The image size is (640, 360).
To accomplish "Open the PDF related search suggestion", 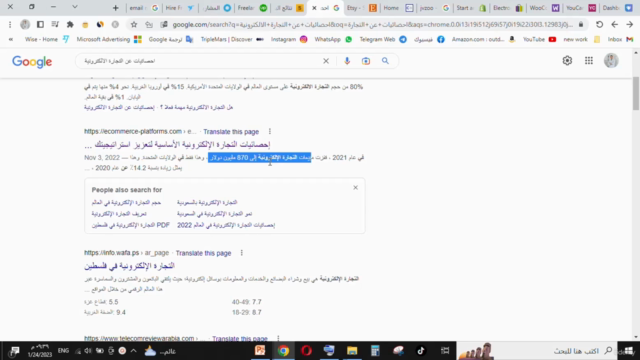I will coord(131,225).
